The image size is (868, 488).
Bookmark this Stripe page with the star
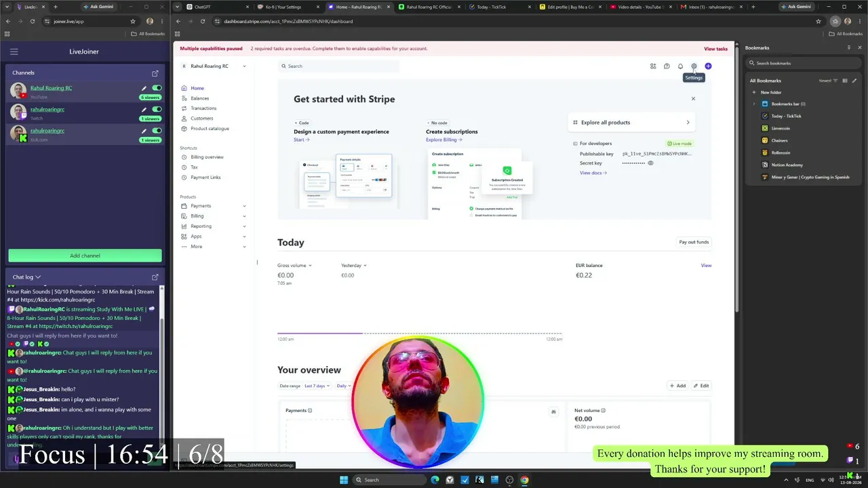818,21
